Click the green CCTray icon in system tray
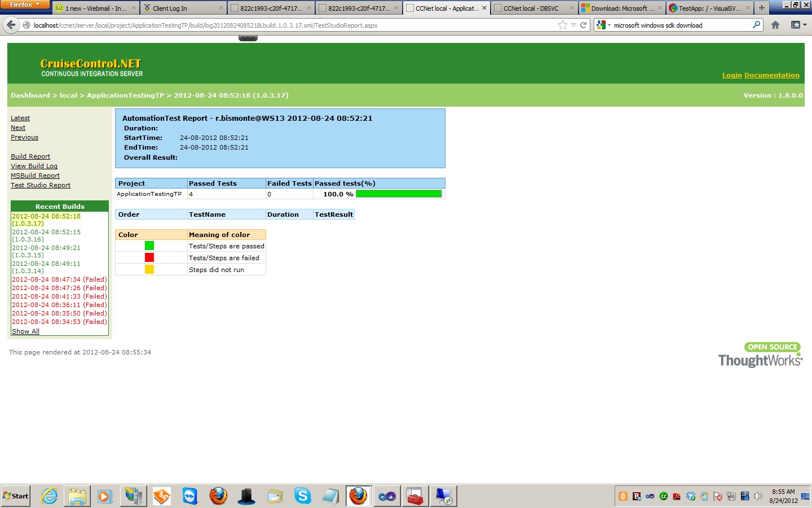 pyautogui.click(x=664, y=496)
